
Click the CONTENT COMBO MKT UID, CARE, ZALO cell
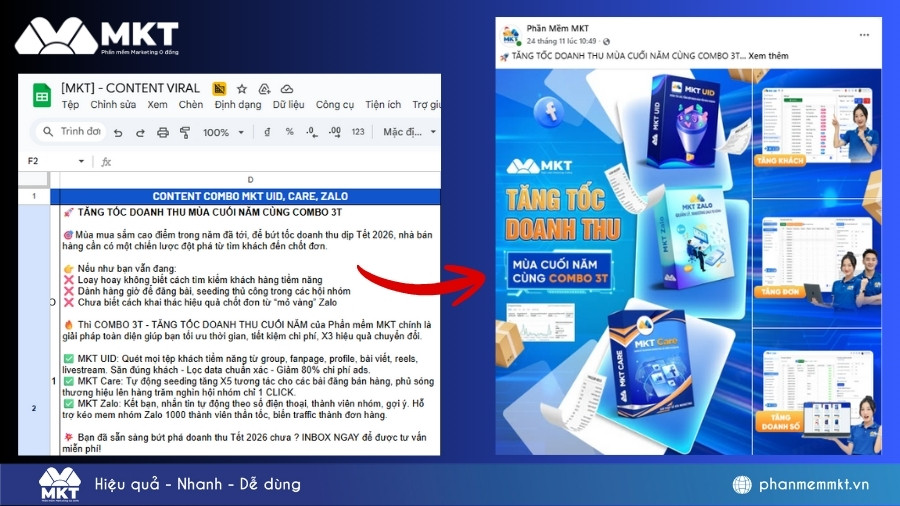(x=250, y=196)
